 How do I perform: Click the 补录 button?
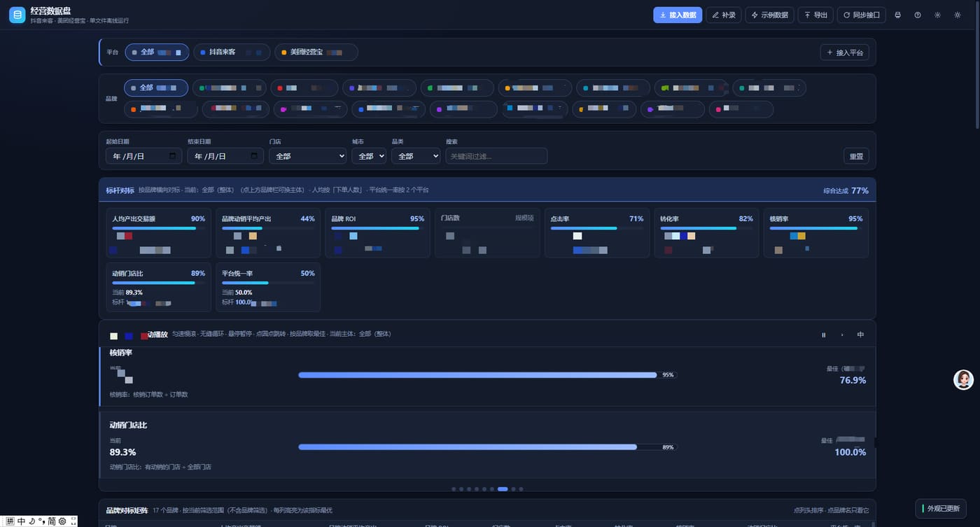tap(724, 15)
